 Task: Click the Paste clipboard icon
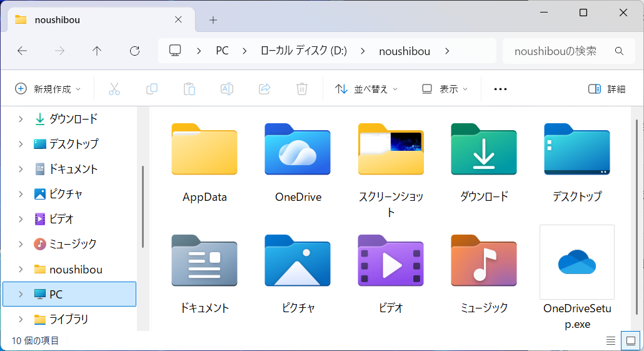(189, 89)
